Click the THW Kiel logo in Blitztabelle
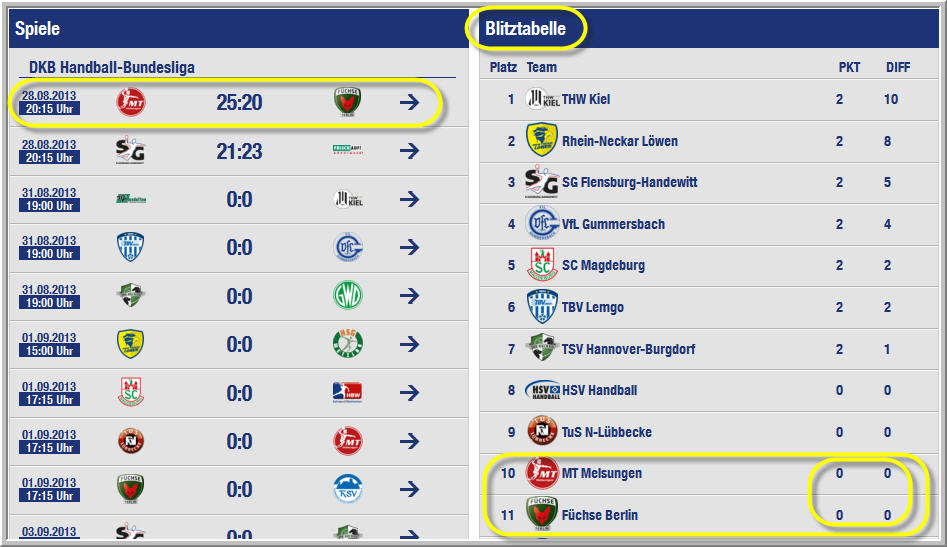947x547 pixels. point(542,99)
